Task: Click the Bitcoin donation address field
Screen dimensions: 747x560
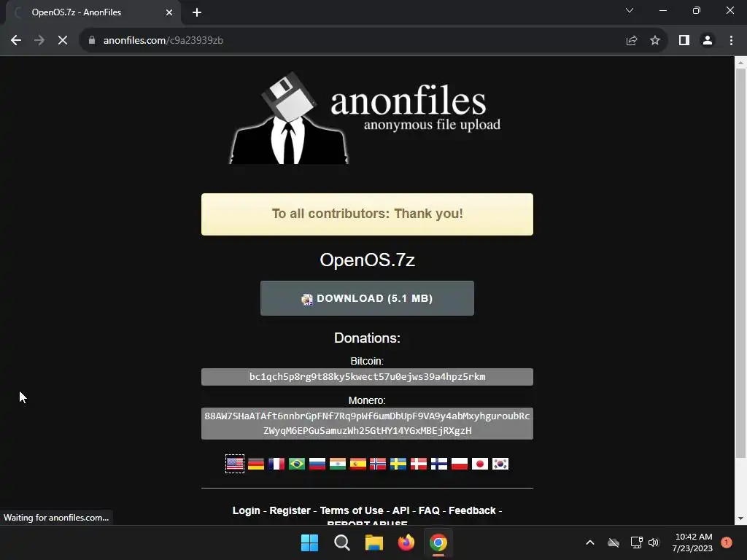Action: 367,377
